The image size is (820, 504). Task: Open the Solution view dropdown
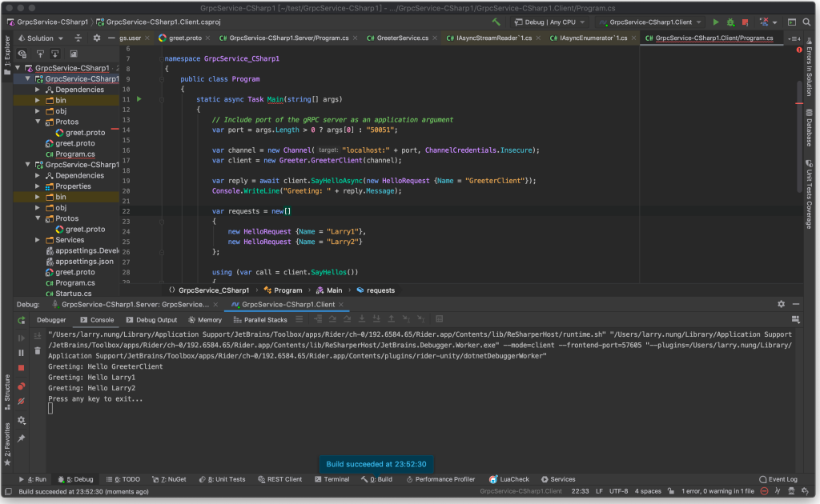pos(41,38)
